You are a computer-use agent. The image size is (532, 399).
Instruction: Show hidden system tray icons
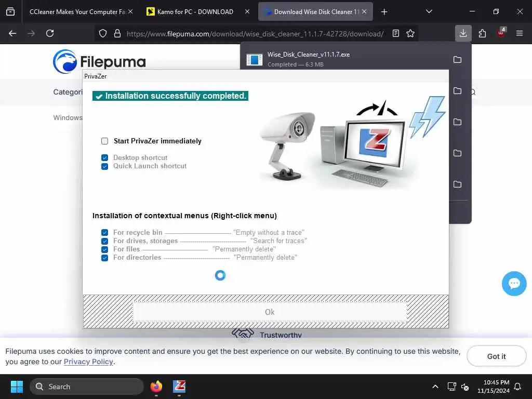pos(435,387)
